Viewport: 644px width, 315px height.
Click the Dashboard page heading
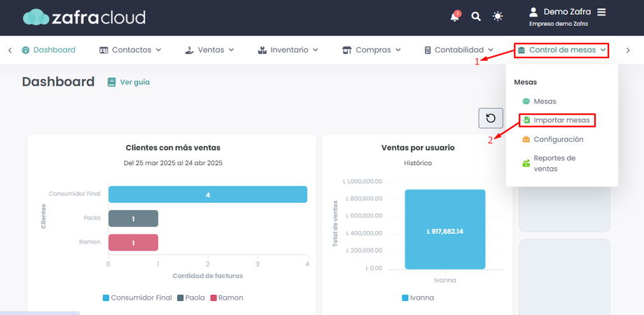click(x=58, y=82)
